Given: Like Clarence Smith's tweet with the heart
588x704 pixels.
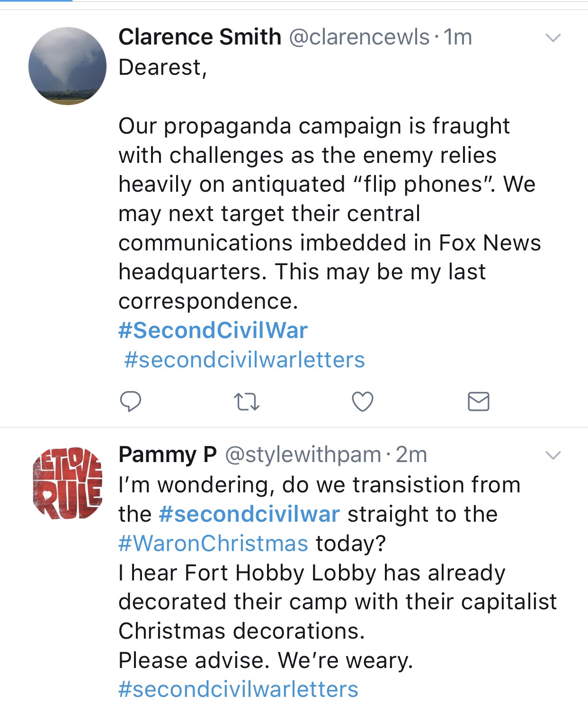Looking at the screenshot, I should point(363,401).
